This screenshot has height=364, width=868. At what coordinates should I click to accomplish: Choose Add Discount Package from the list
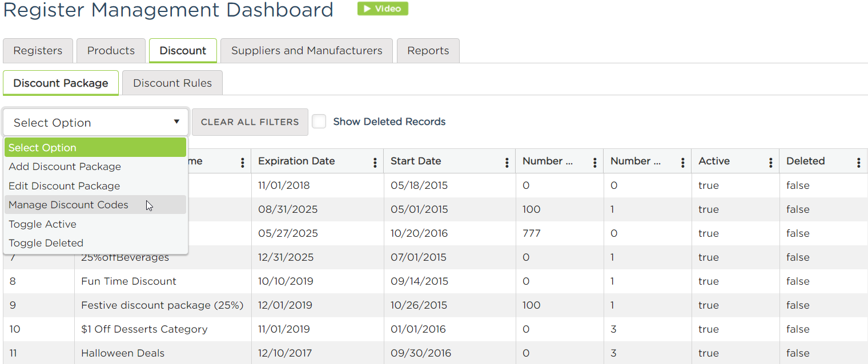coord(95,167)
